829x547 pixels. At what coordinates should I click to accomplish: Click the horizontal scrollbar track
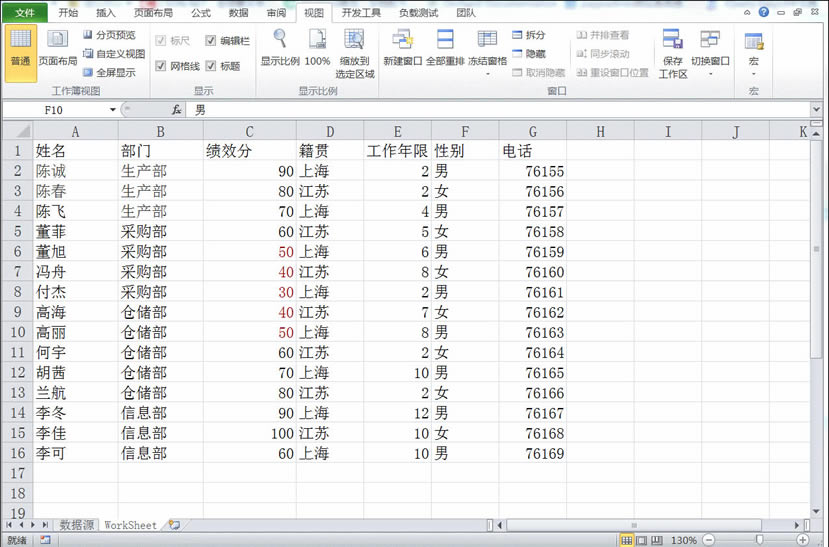coord(633,525)
